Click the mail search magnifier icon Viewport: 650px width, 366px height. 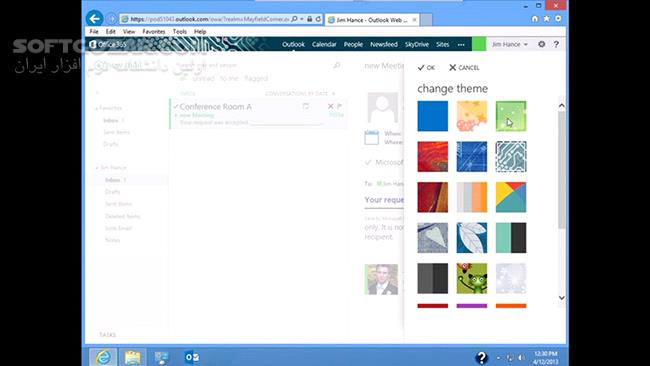tap(337, 65)
